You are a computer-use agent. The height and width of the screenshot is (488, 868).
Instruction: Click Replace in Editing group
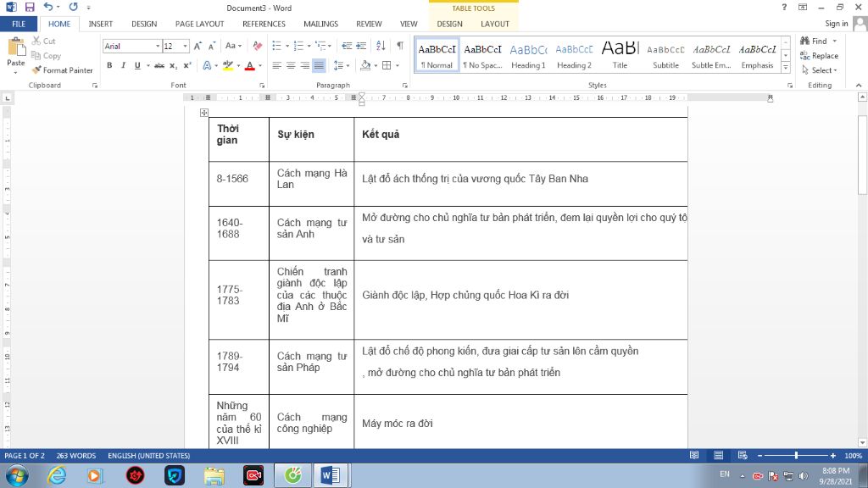820,55
